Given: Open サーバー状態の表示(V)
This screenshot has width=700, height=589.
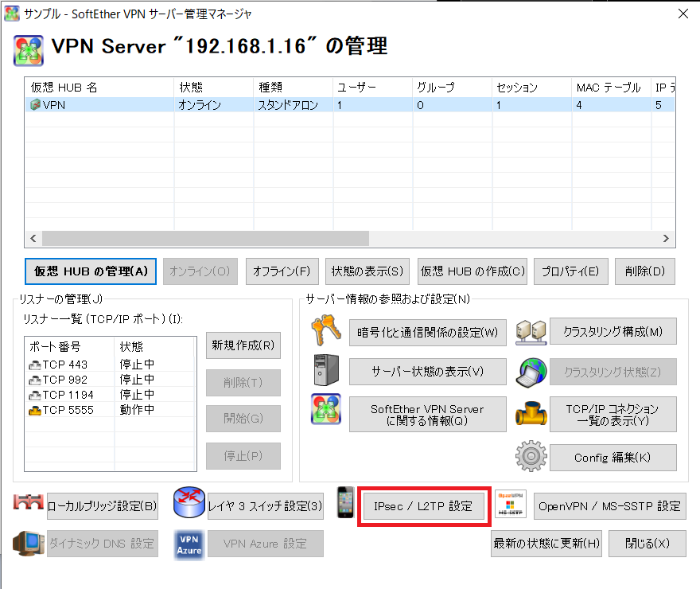Looking at the screenshot, I should (x=428, y=372).
